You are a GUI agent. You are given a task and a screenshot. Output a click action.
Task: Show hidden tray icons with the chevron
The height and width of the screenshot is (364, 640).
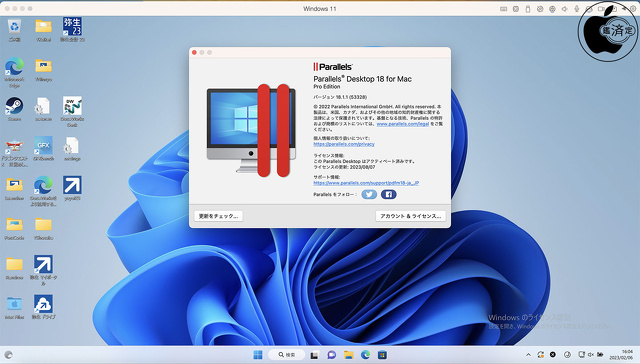(528, 355)
